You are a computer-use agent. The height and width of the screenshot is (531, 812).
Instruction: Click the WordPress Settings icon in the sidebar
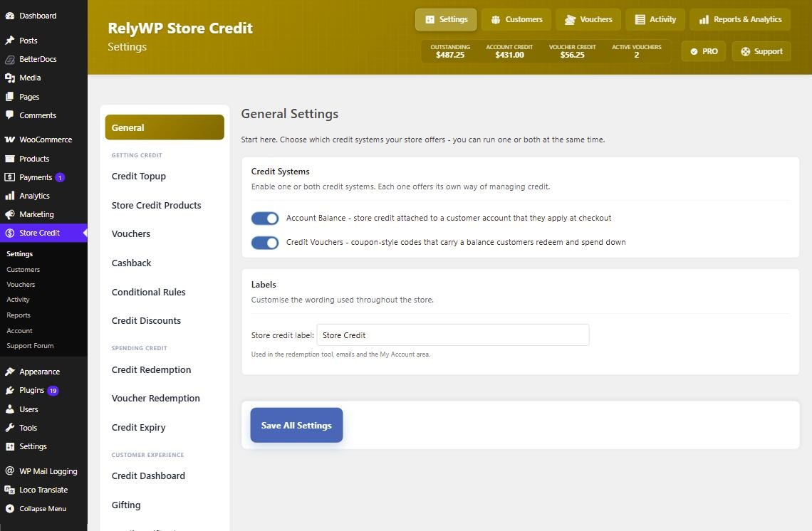pos(10,446)
